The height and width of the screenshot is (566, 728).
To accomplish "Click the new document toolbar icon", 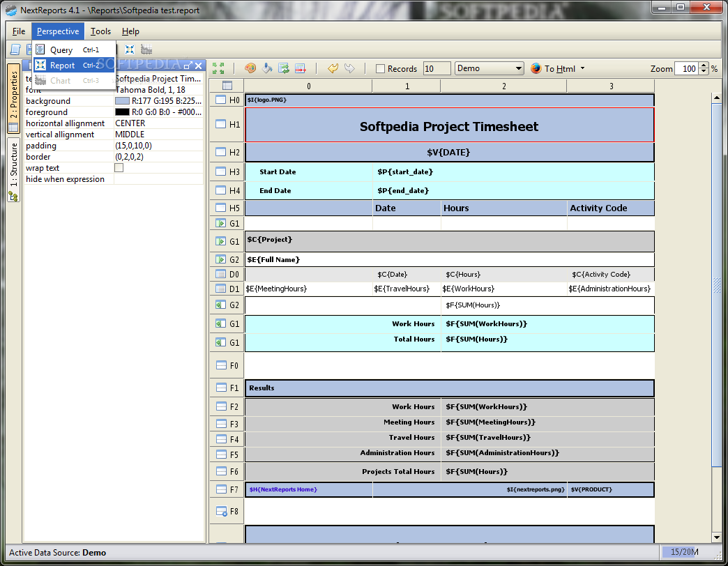I will click(x=15, y=49).
